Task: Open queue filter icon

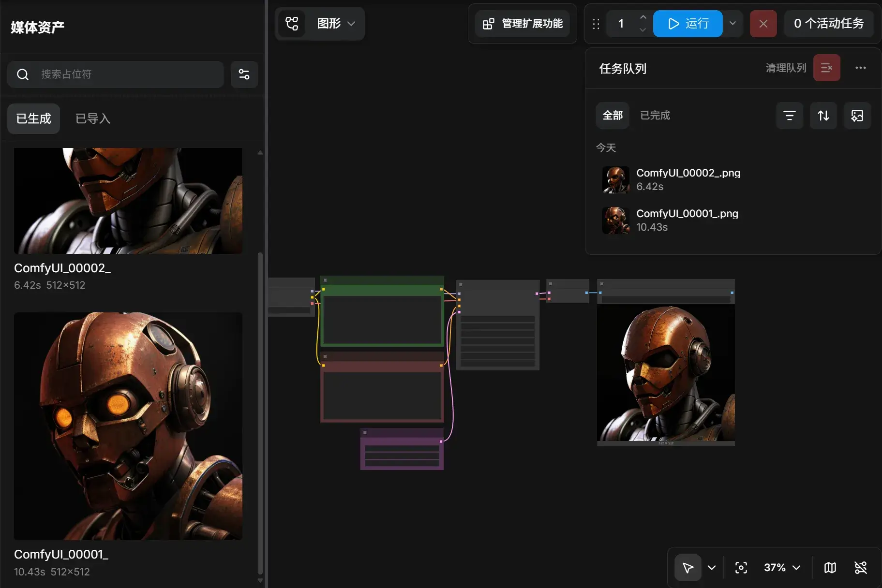Action: [x=789, y=116]
